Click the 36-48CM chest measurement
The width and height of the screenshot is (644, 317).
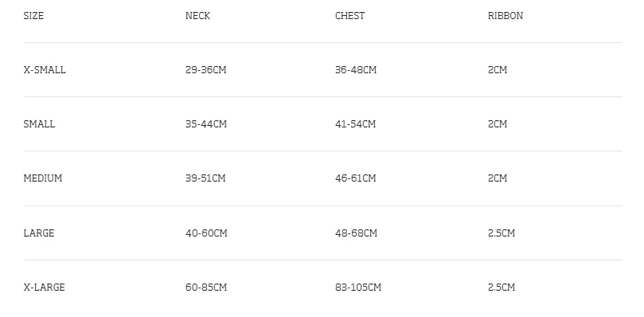click(356, 70)
